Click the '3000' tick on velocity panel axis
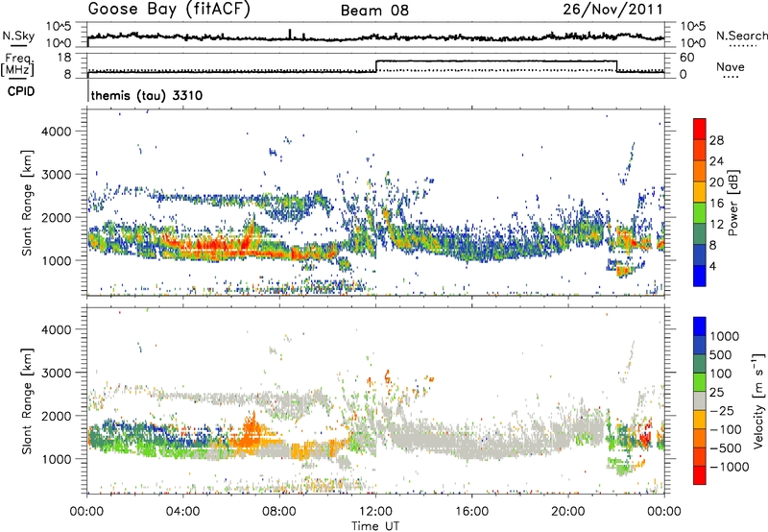Image resolution: width=768 pixels, height=532 pixels. click(57, 373)
